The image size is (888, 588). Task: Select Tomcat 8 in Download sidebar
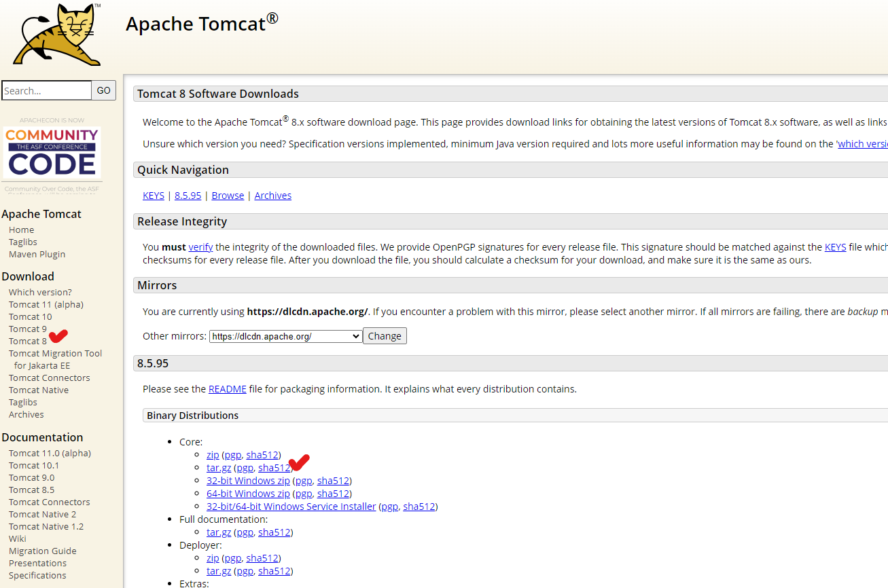28,342
